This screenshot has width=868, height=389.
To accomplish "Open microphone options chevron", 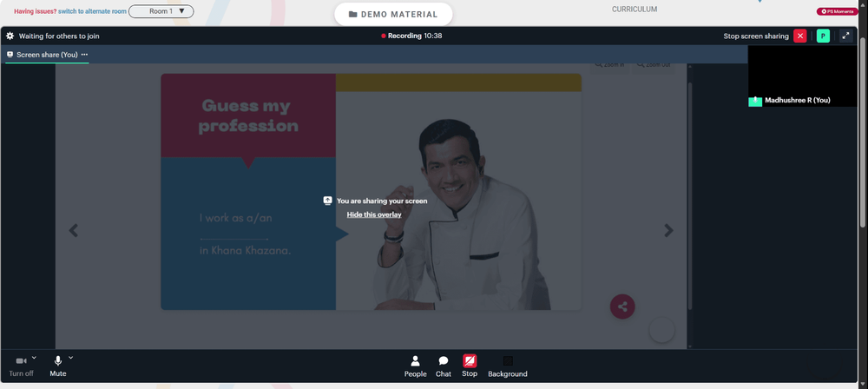I will (x=71, y=358).
